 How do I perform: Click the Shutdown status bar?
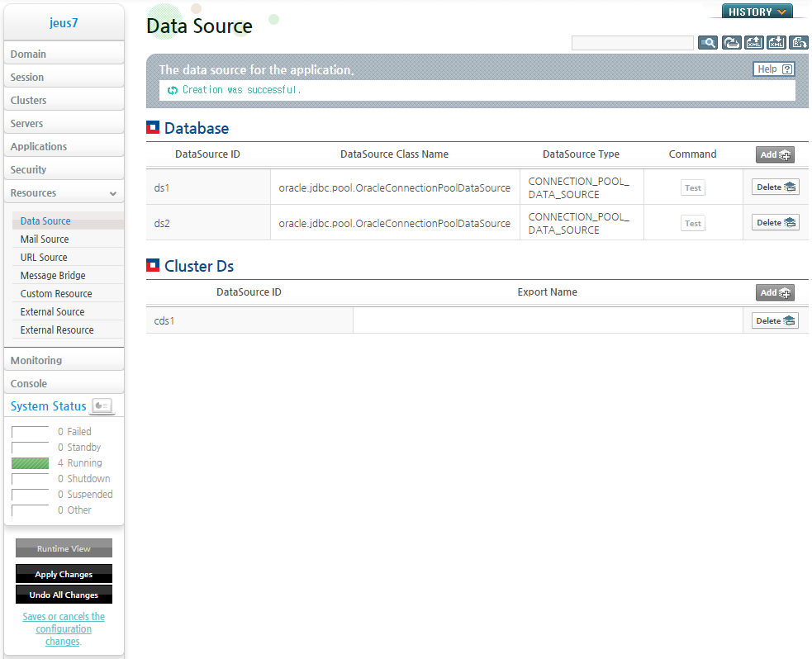(x=30, y=479)
